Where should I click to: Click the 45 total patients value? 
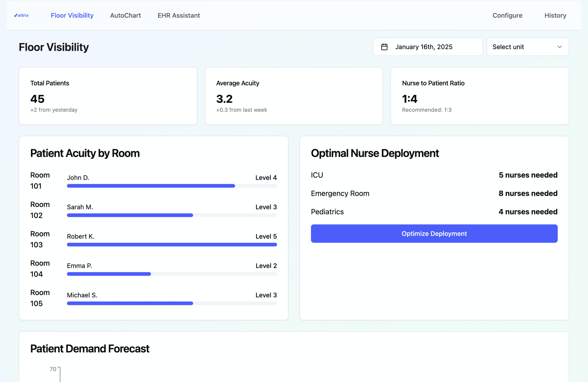tap(37, 99)
